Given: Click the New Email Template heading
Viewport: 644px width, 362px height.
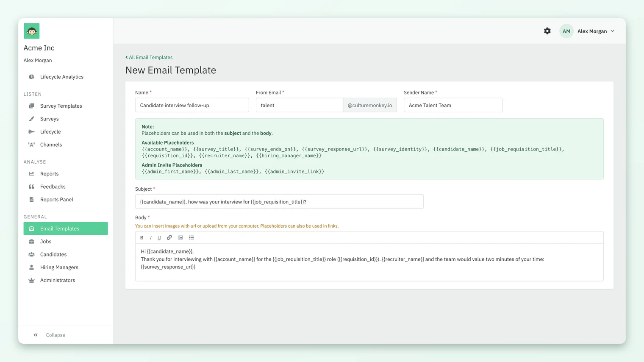Looking at the screenshot, I should (x=171, y=70).
